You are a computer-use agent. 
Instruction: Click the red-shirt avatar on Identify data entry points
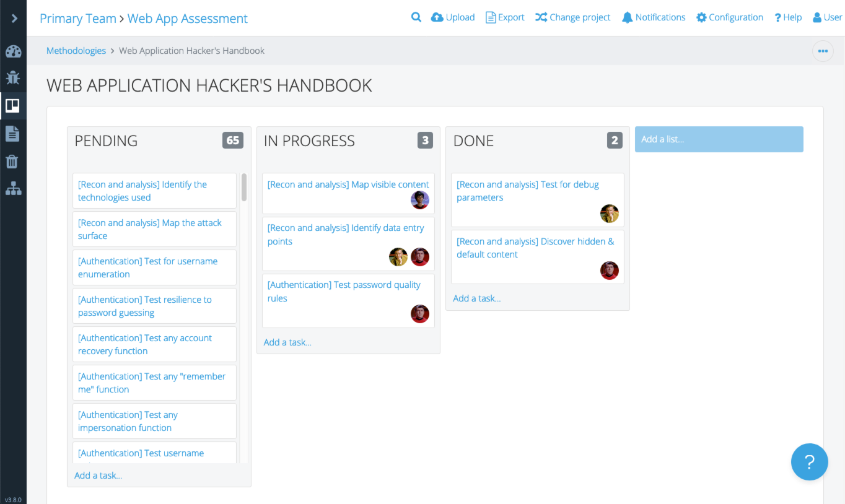click(x=420, y=257)
